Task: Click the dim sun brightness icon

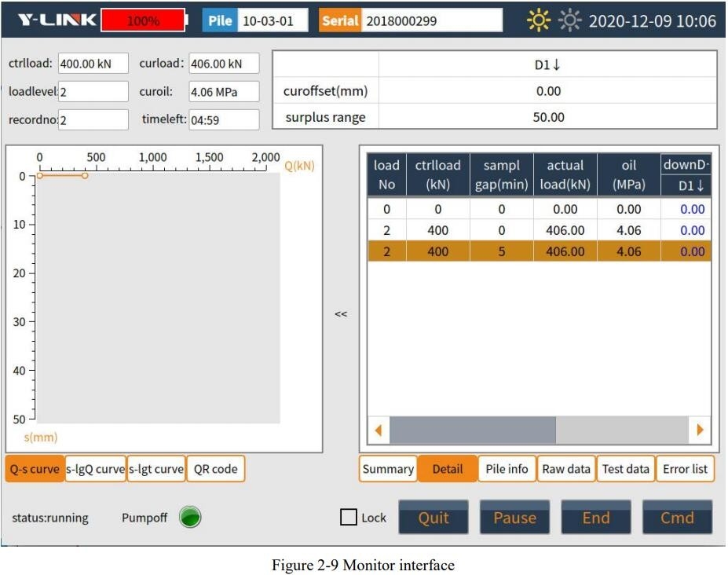Action: click(569, 21)
